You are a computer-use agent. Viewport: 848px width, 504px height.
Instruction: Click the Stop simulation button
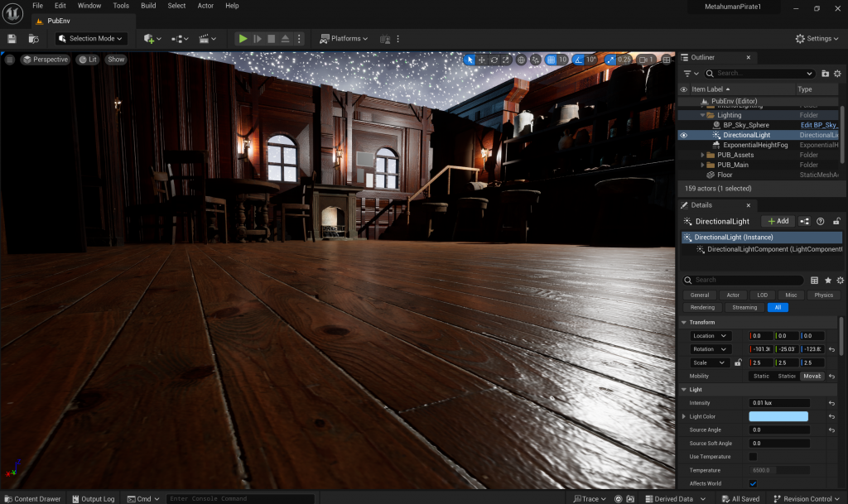(272, 38)
